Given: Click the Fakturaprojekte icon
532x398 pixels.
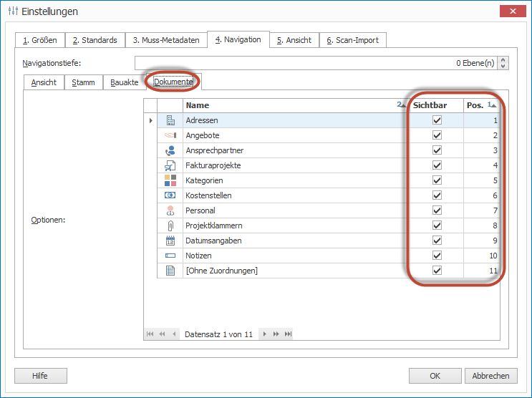Looking at the screenshot, I should click(x=170, y=165).
